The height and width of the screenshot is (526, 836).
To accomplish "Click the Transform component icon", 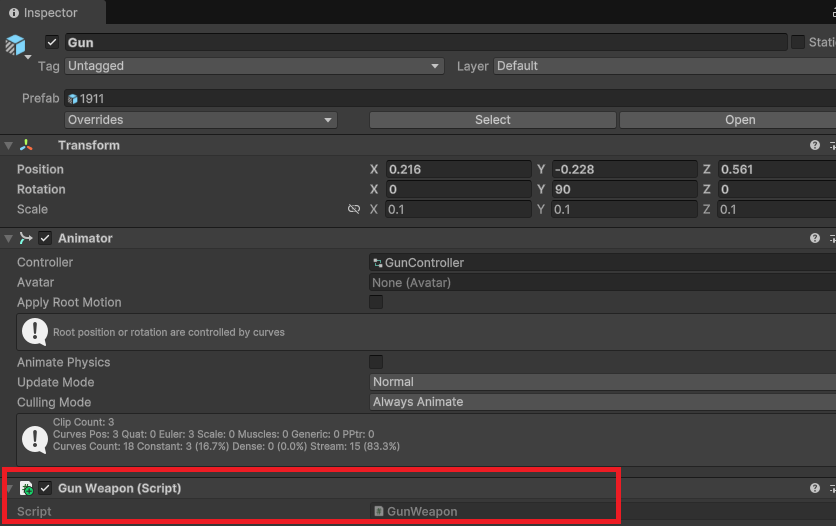I will 26,145.
